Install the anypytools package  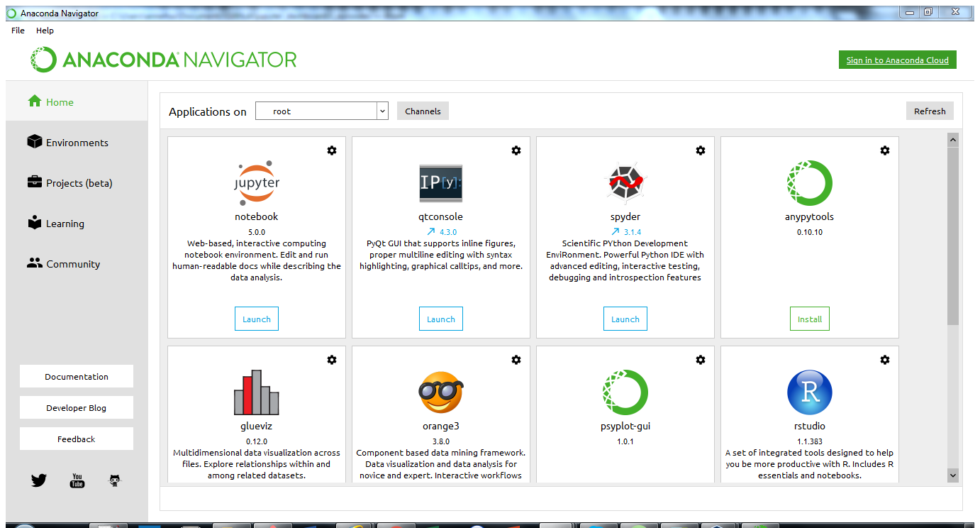coord(809,319)
